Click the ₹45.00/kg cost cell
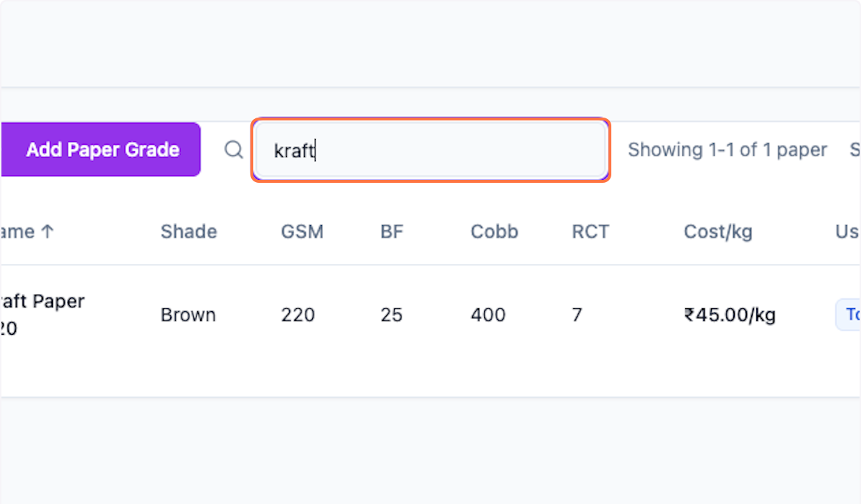This screenshot has width=861, height=504. pyautogui.click(x=730, y=315)
